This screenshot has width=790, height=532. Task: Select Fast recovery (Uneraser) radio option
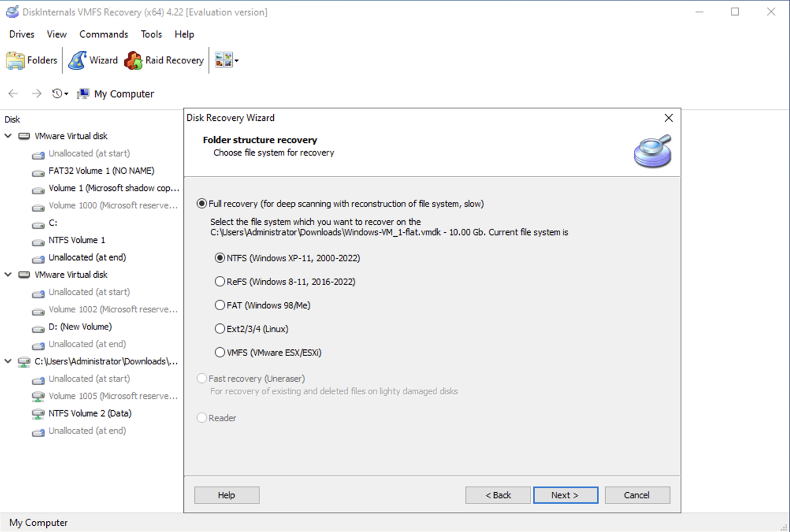202,379
